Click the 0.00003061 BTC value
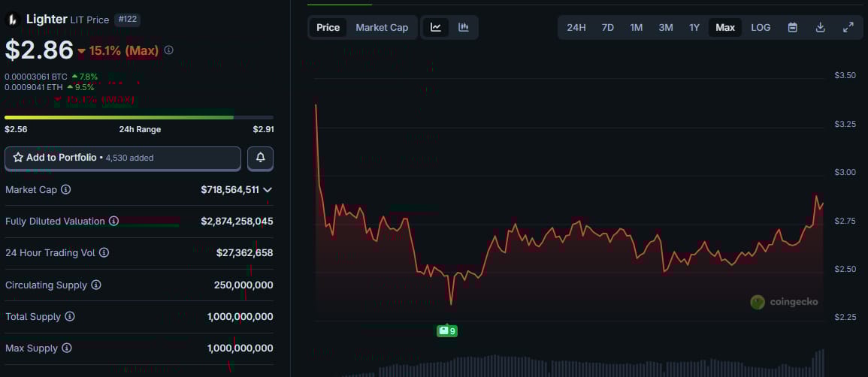Viewport: 868px width, 377px height. point(35,77)
